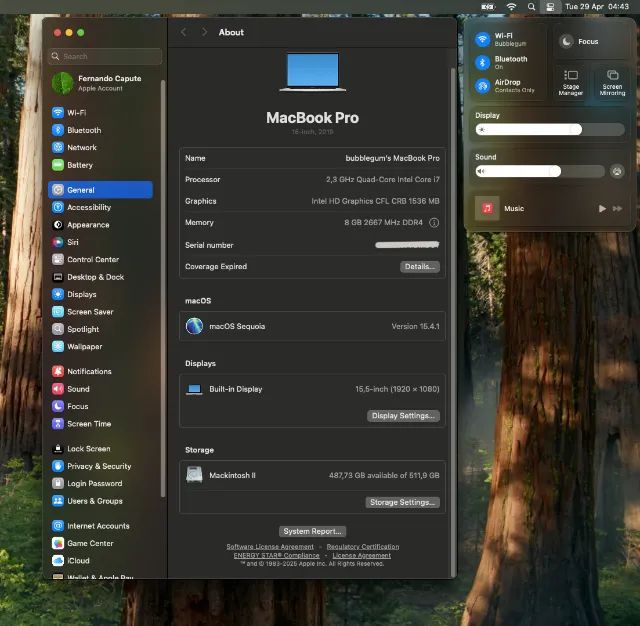The height and width of the screenshot is (626, 640).
Task: Open the Regulatory Certification link
Action: coord(362,547)
